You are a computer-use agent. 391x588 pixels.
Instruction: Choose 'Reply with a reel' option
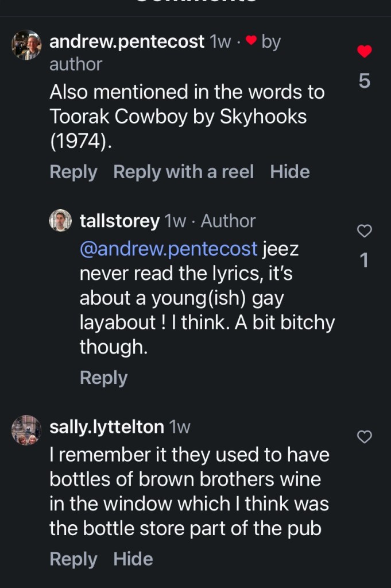click(183, 172)
